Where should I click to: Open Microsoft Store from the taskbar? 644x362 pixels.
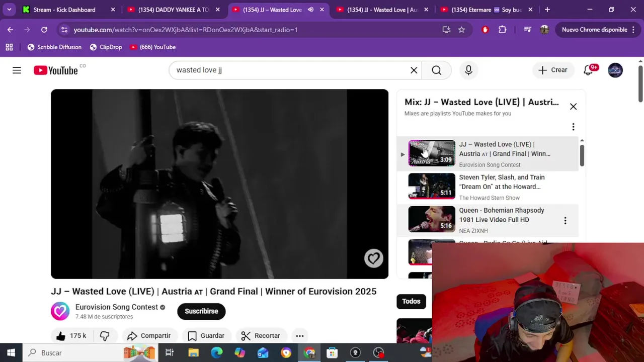point(332,353)
